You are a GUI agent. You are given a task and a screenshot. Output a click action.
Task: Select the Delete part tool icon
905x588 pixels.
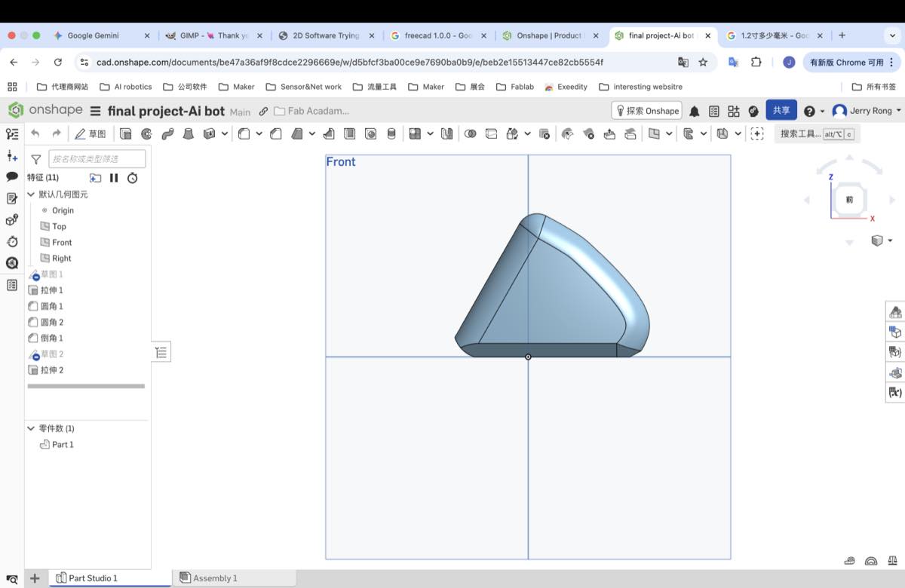[544, 133]
